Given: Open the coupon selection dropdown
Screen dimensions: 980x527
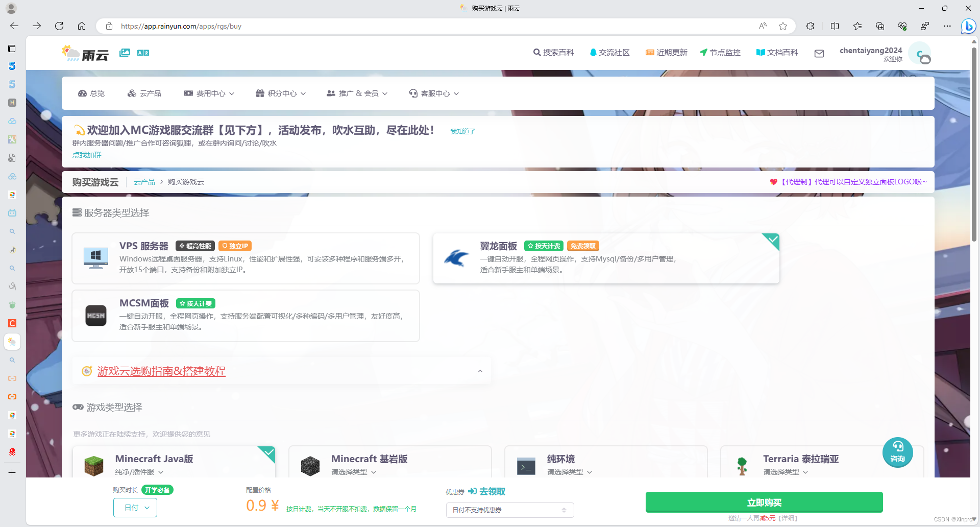Looking at the screenshot, I should point(510,510).
